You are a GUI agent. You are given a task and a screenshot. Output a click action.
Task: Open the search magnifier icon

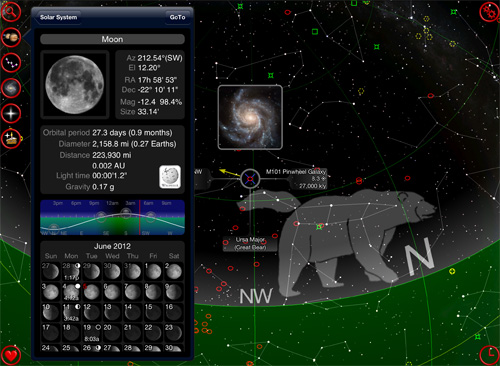(x=11, y=12)
